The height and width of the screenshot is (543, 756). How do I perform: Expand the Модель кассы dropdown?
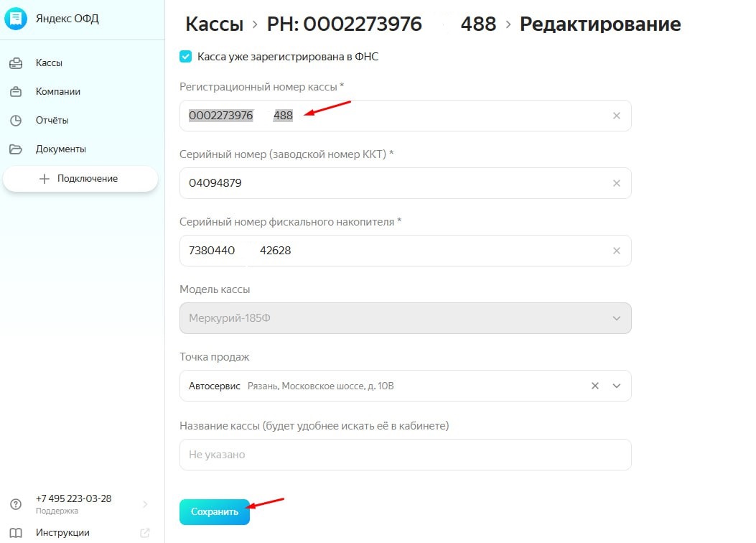[616, 318]
